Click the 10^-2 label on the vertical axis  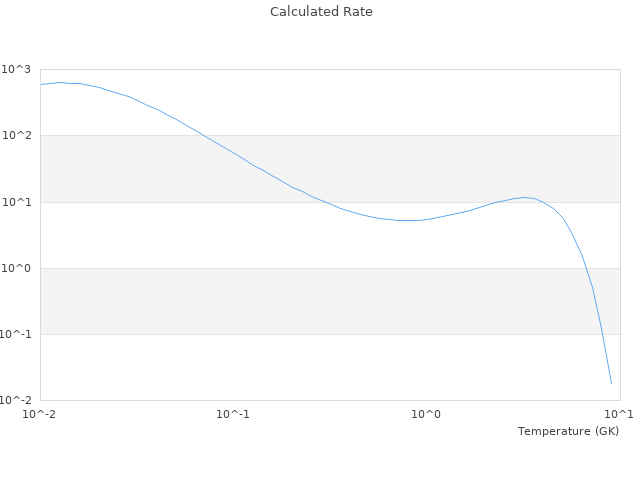pos(16,400)
